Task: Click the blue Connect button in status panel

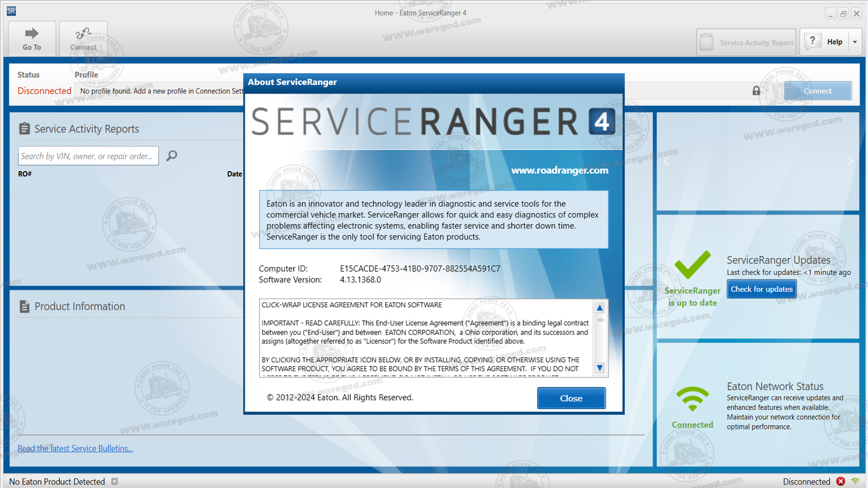Action: (817, 91)
